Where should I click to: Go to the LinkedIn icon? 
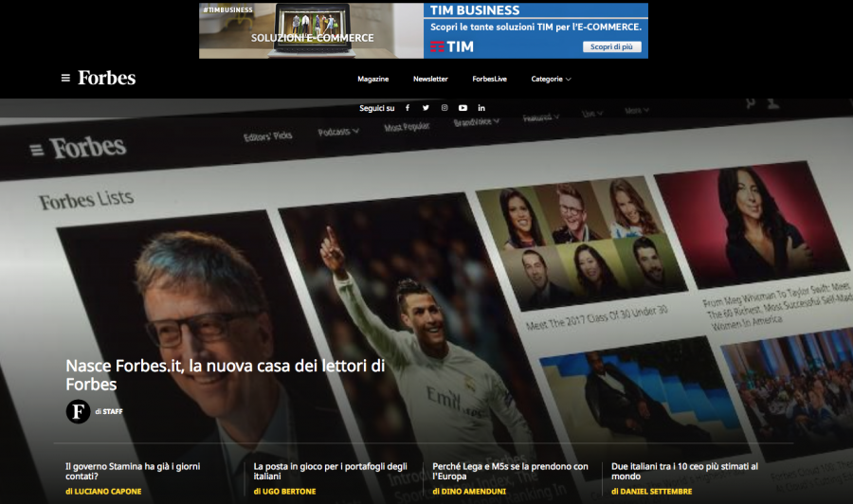click(x=481, y=108)
